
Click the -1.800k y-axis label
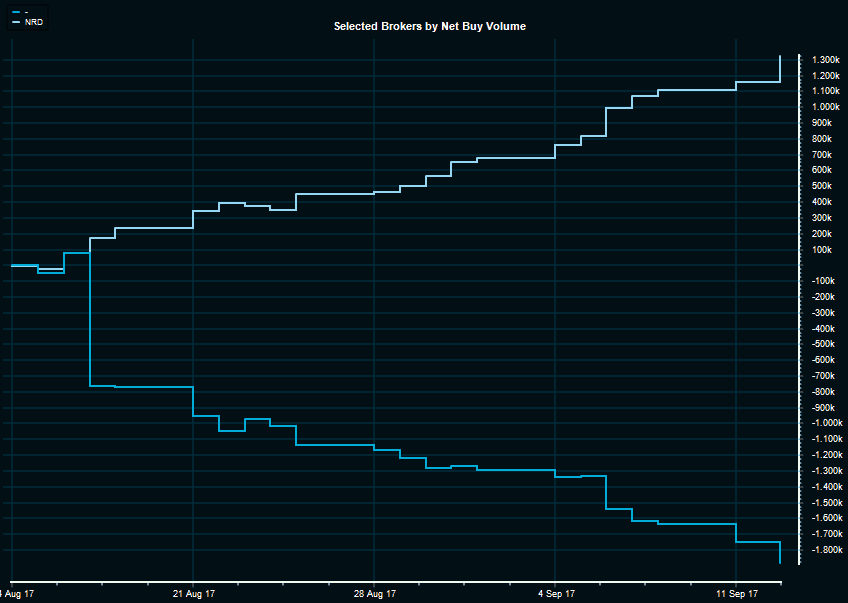[x=825, y=549]
